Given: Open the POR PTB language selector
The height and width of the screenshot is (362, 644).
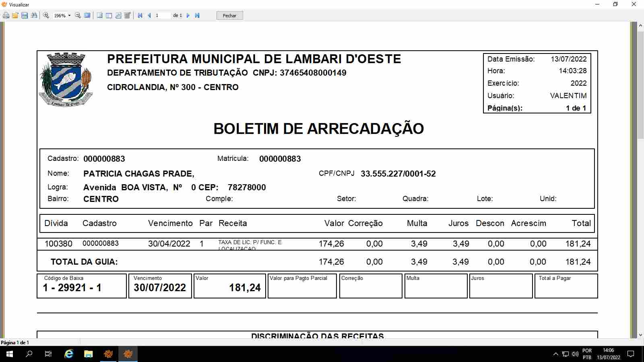Looking at the screenshot, I should click(587, 354).
